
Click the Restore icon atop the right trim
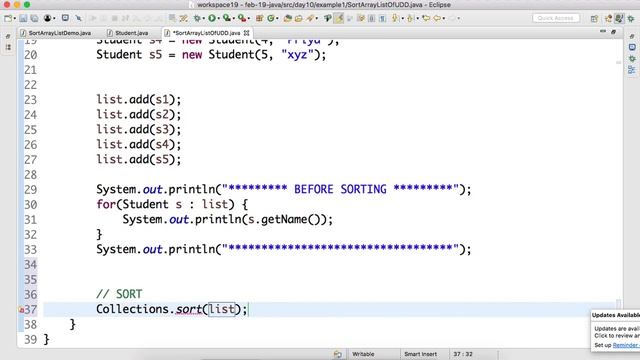tap(632, 37)
